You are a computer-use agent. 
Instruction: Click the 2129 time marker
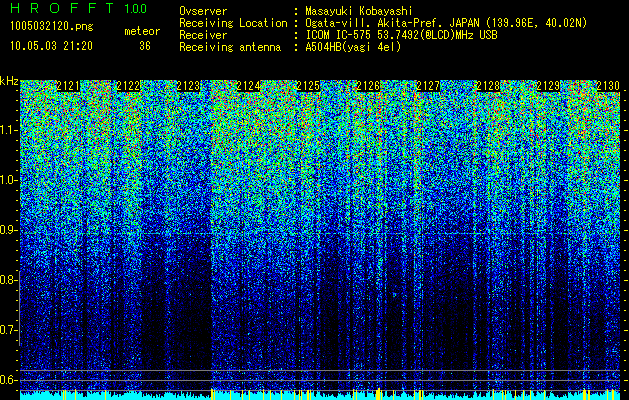pos(548,86)
